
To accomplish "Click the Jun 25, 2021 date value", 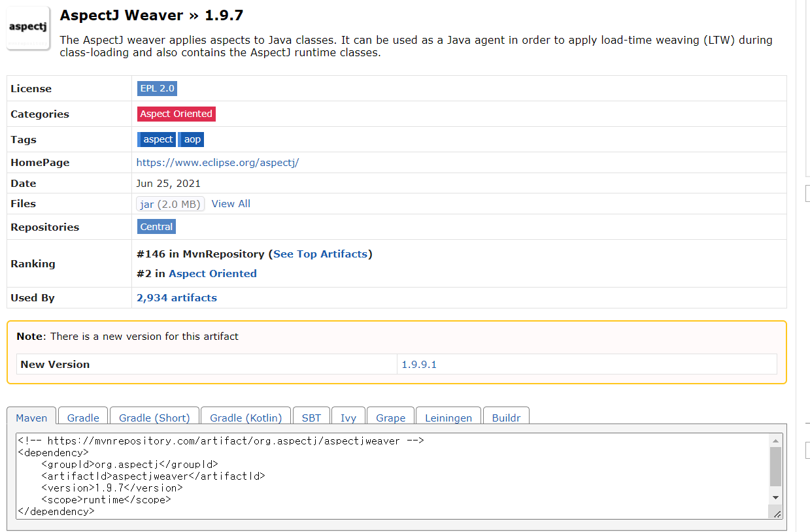I will (169, 183).
